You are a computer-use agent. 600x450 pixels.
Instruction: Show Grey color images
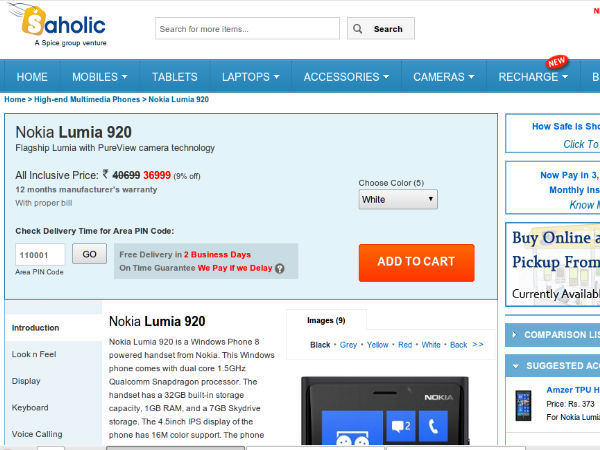(x=348, y=345)
